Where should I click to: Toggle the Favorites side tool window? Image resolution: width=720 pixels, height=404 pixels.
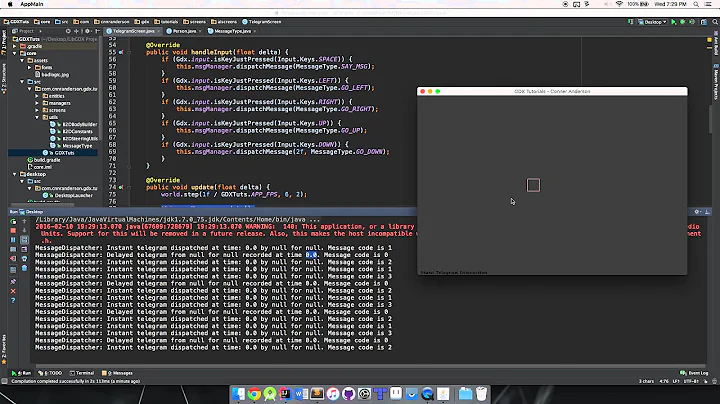4,350
